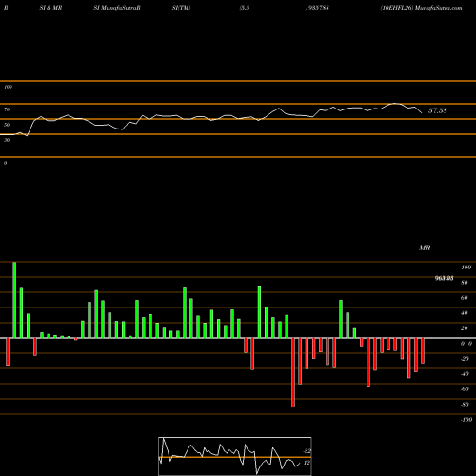Click the mini overview chart thumbnail
Screen dimensions: 476x476
coord(235,456)
